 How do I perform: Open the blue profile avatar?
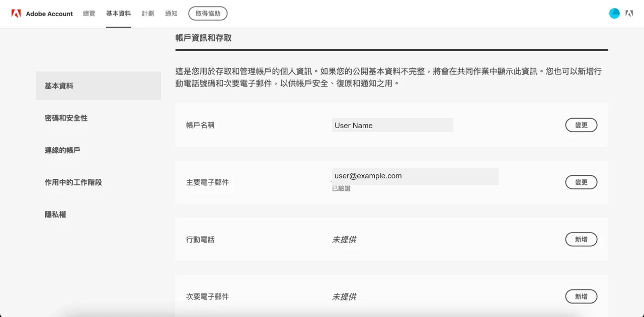point(614,14)
